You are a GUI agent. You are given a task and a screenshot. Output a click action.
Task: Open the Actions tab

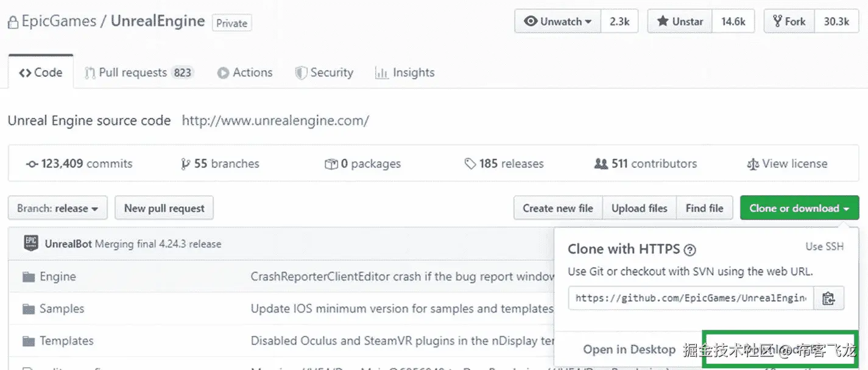pos(245,72)
